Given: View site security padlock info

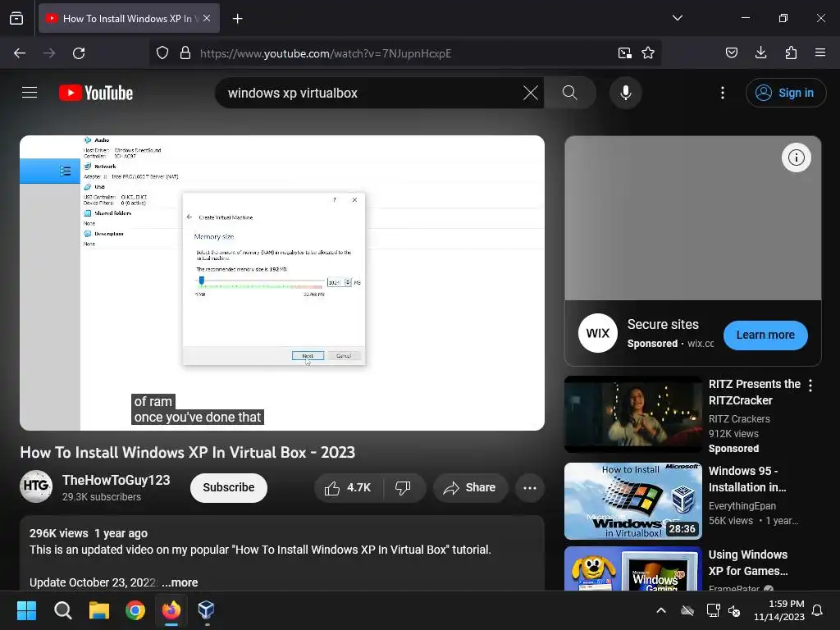Looking at the screenshot, I should (185, 53).
